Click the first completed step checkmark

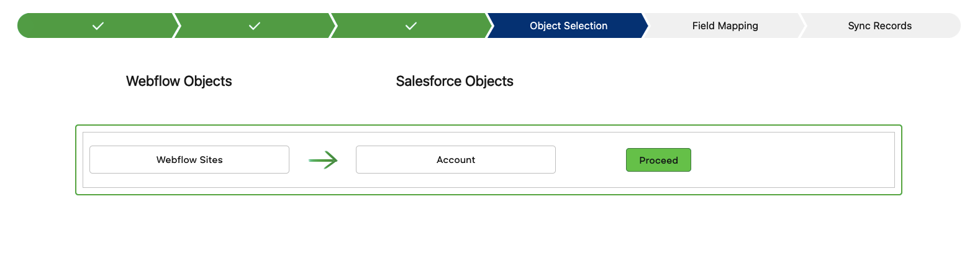[98, 26]
